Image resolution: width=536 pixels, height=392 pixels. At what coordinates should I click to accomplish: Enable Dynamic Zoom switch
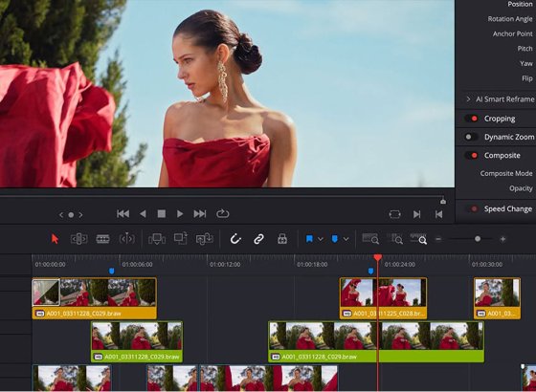tap(471, 137)
